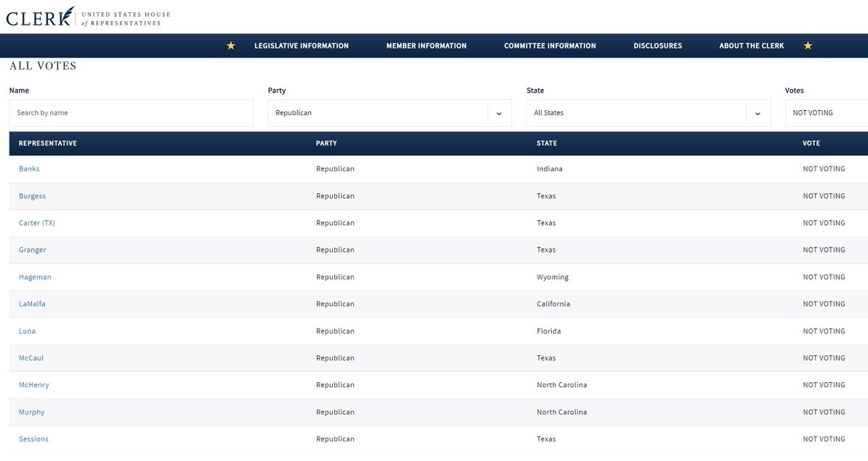Click NOT VOTING in the Banks row
The image size is (868, 461).
click(824, 169)
